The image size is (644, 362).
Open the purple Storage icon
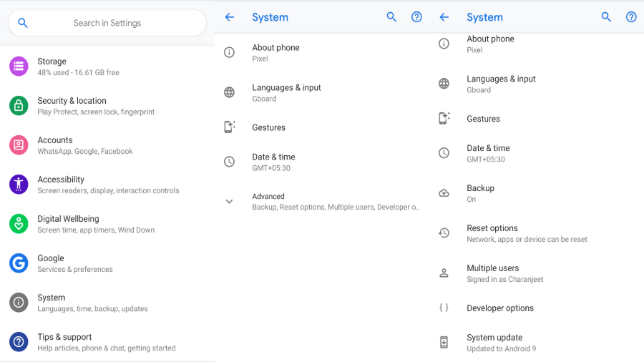coord(19,67)
